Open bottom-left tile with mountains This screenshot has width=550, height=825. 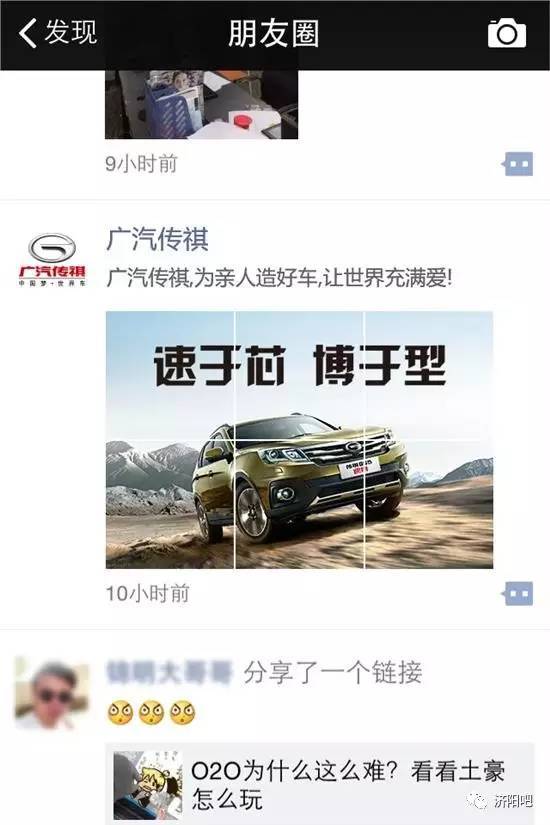click(x=170, y=505)
